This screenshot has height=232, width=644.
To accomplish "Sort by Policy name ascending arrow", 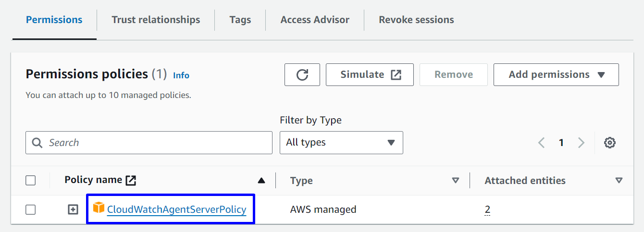I will click(x=261, y=181).
